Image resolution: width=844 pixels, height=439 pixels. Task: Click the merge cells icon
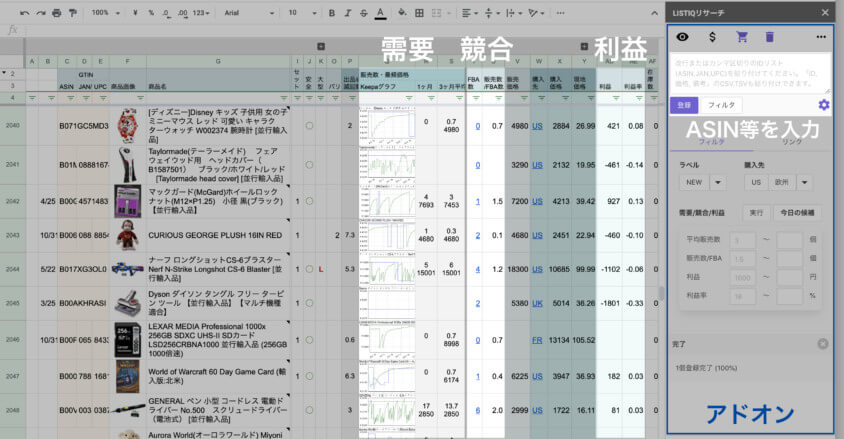coord(436,13)
